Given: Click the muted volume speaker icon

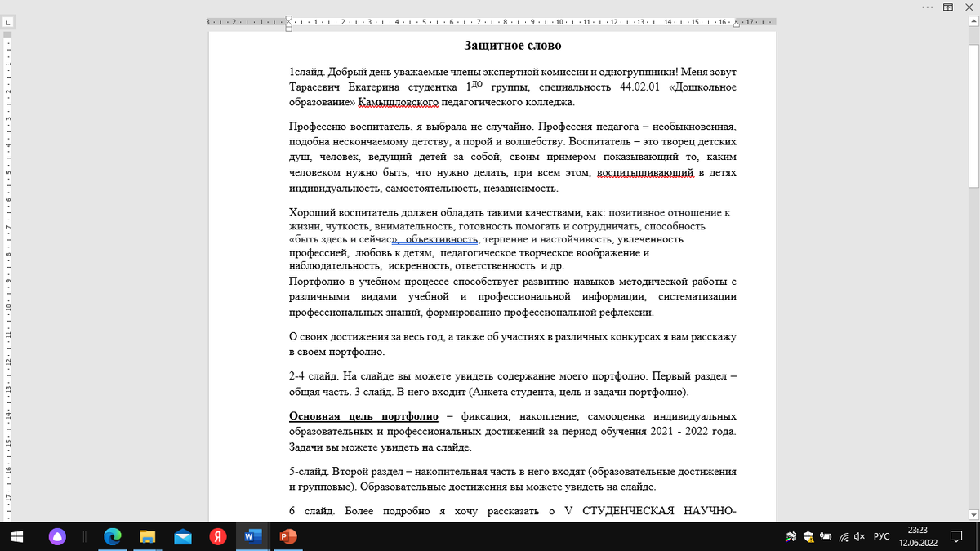Looking at the screenshot, I should [x=859, y=536].
